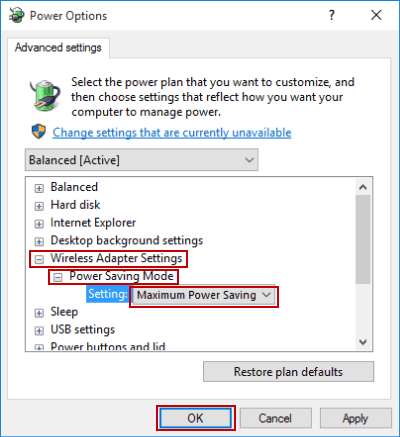Collapse the Power Saving Mode node
The width and height of the screenshot is (400, 437).
click(58, 277)
